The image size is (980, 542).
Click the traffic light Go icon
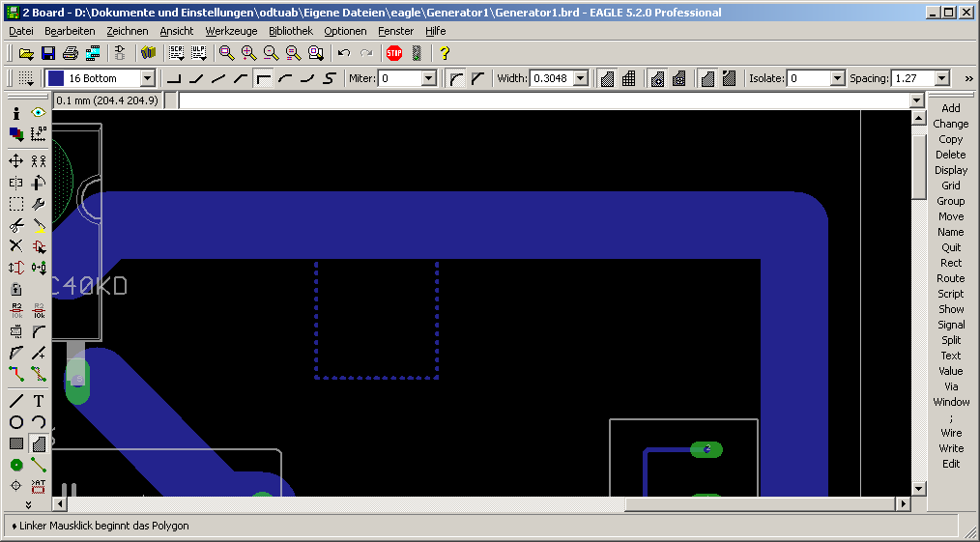tap(417, 53)
